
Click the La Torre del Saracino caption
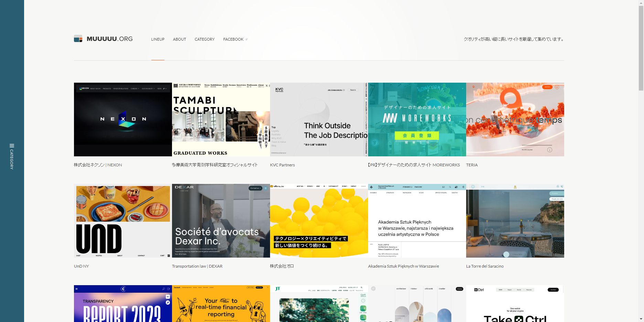(485, 266)
